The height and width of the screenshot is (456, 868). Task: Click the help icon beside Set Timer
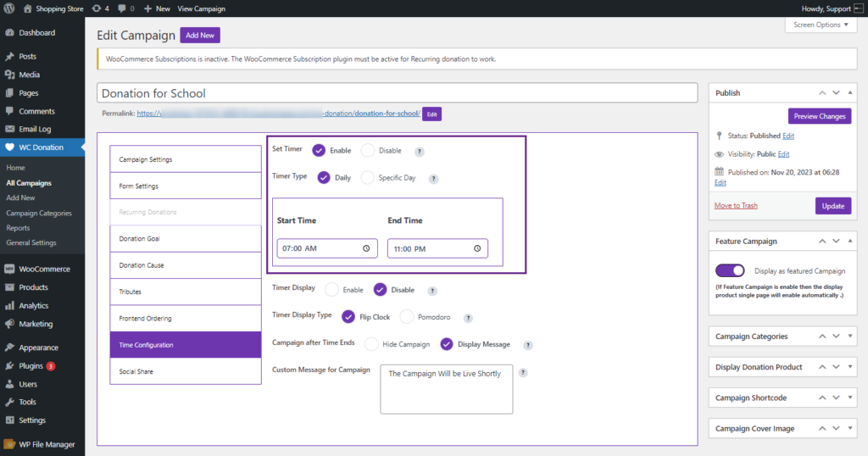click(420, 152)
